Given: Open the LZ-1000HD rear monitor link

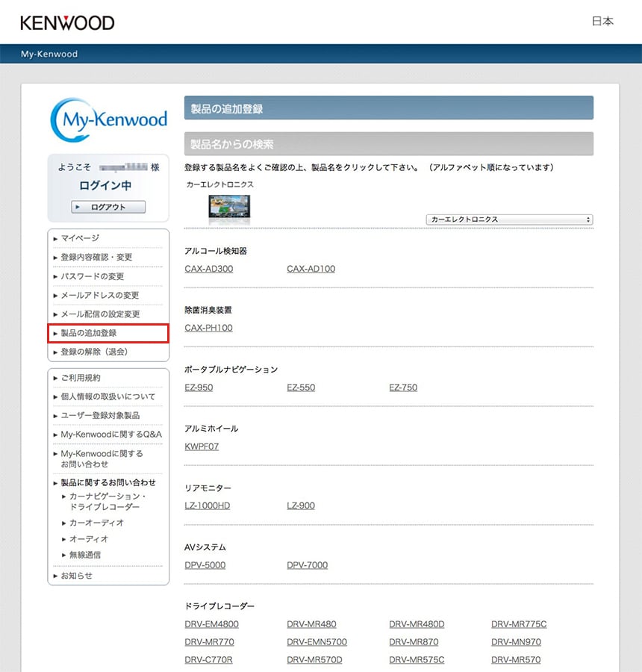Looking at the screenshot, I should coord(208,505).
